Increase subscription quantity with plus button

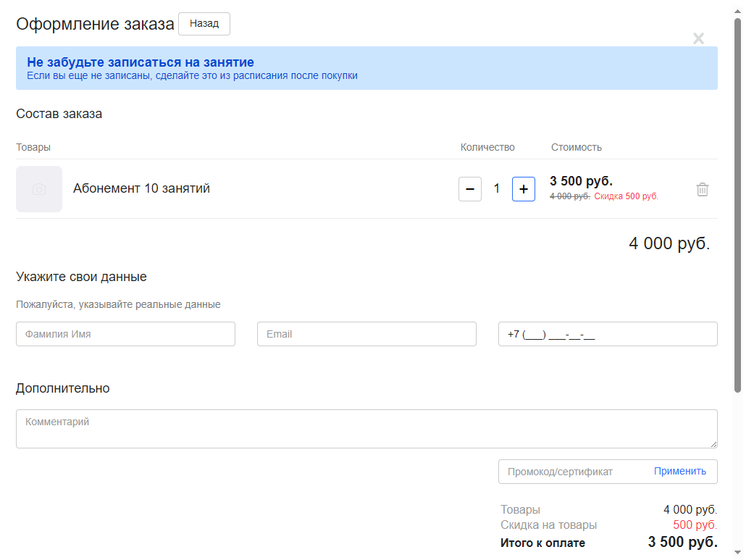[x=524, y=189]
